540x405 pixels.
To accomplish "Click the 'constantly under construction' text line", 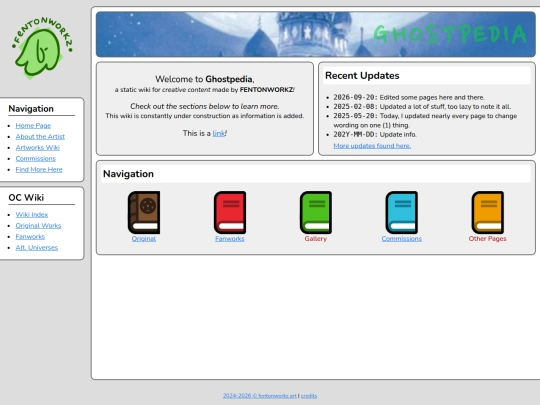I will pos(205,116).
